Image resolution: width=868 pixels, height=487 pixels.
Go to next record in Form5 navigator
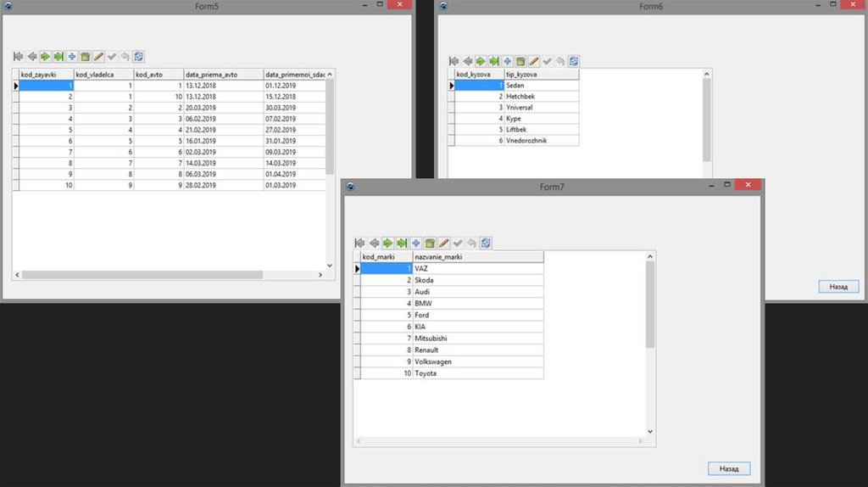coord(45,57)
